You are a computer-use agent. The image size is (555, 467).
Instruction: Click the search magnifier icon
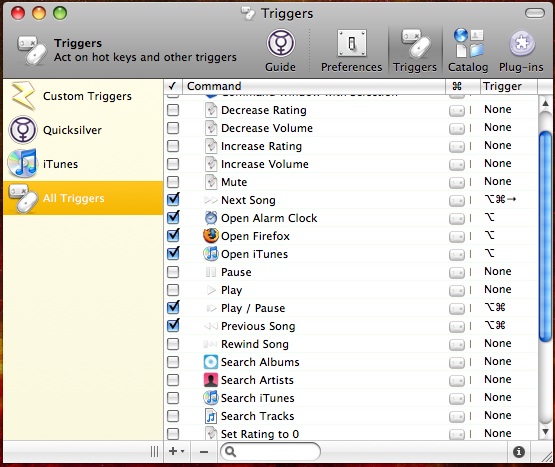(x=230, y=452)
